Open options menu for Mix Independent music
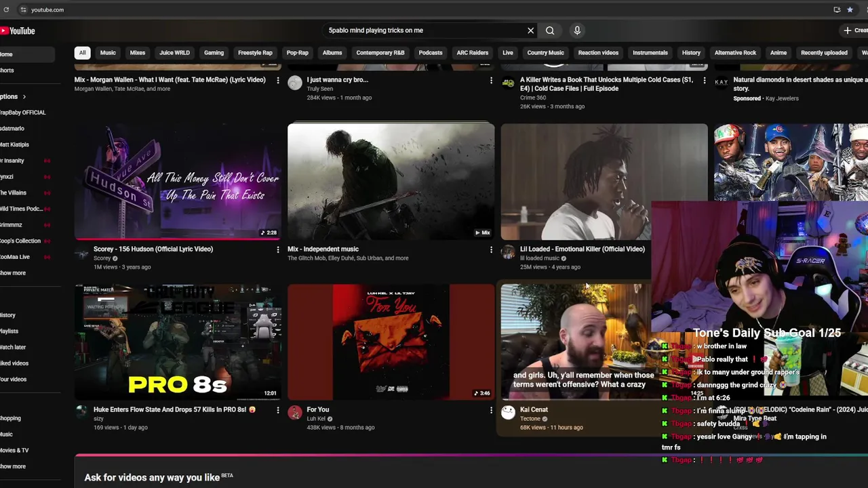This screenshot has width=868, height=488. click(x=491, y=249)
